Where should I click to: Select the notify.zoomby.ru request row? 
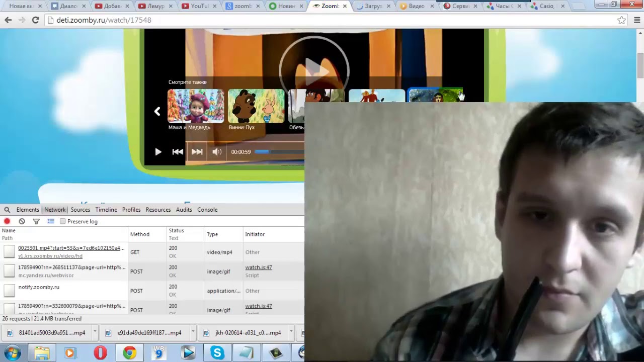coord(152,291)
